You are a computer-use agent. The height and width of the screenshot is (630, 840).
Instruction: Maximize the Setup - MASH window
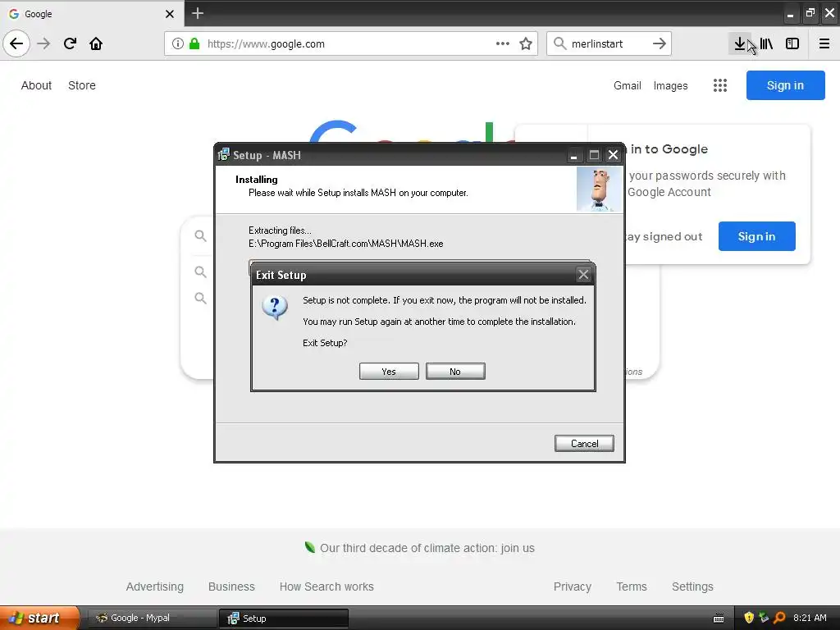(594, 155)
